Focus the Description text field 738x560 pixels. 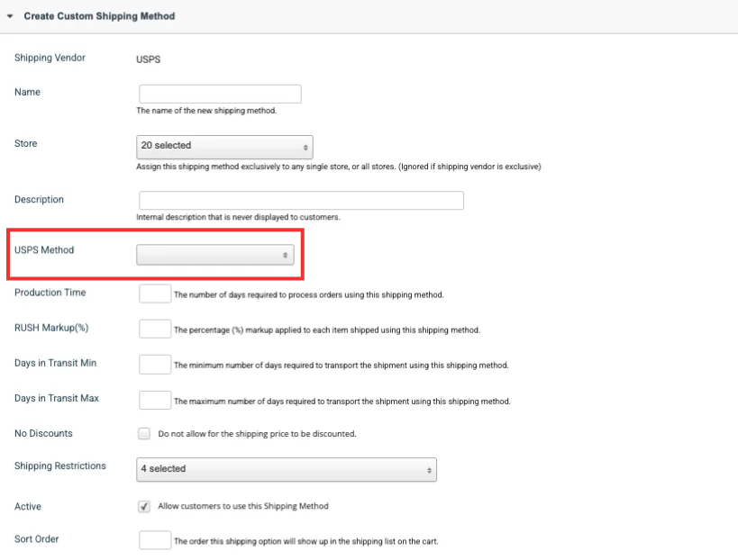301,200
